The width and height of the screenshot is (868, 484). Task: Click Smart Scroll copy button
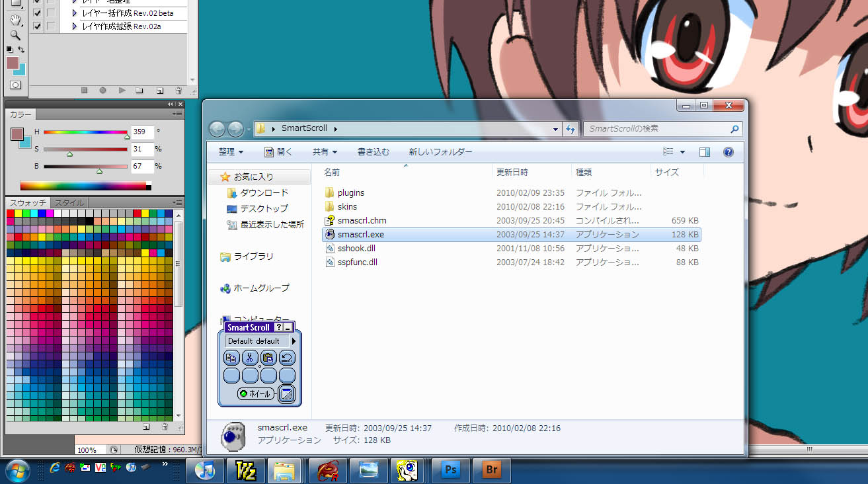point(231,358)
